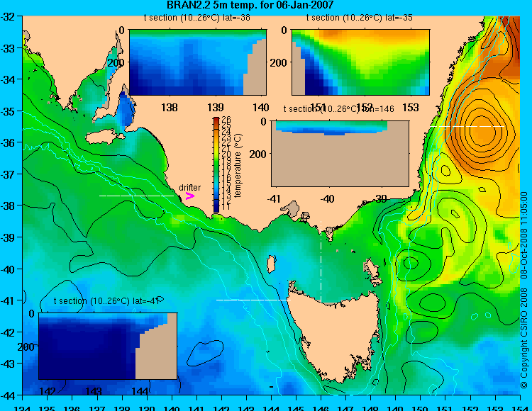This screenshot has height=411, width=532.
Task: Click the vertical dashed lon=146 section line
Action: click(321, 261)
